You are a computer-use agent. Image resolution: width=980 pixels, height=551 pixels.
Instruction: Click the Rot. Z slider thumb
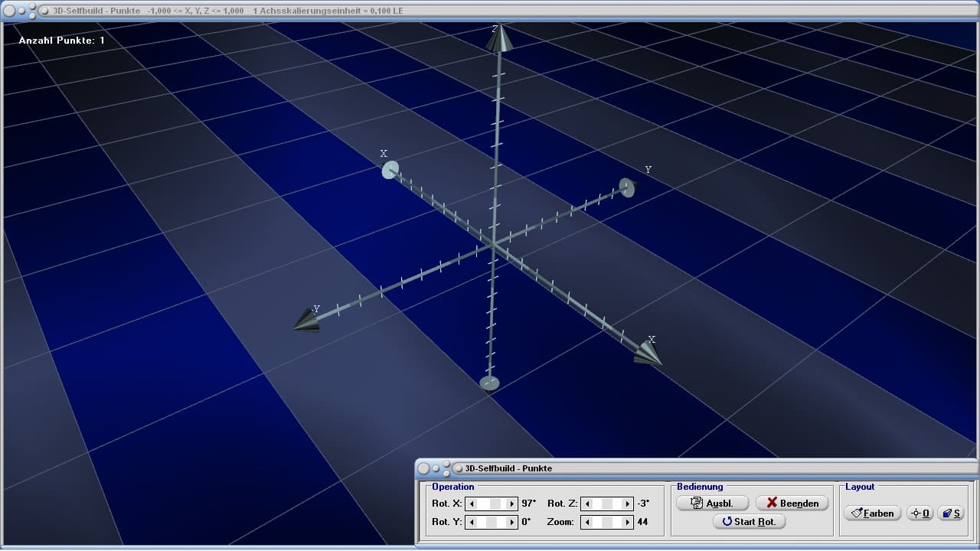coord(606,504)
